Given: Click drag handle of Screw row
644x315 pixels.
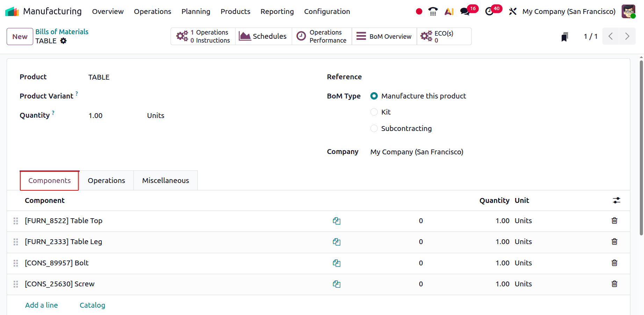Looking at the screenshot, I should click(x=16, y=284).
